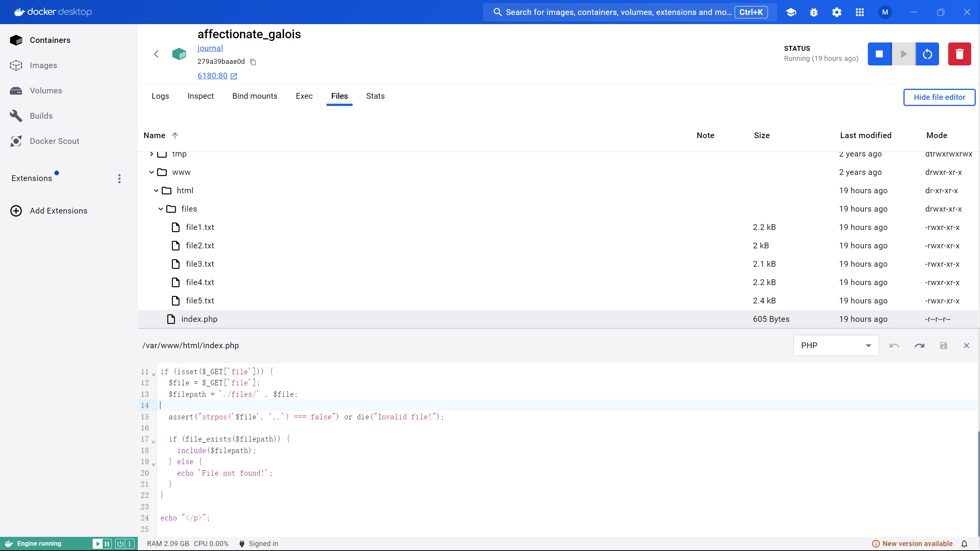Undo last edit in file editor
Screen dimensions: 980x551
click(894, 346)
